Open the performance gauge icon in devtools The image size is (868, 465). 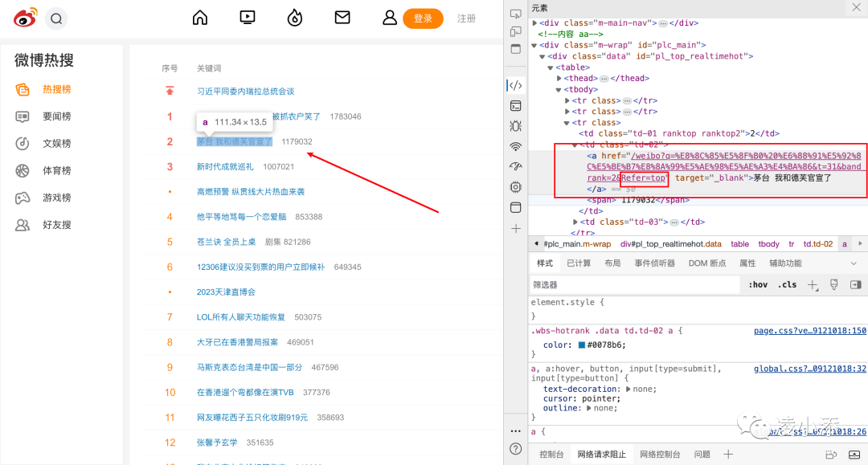coord(515,166)
